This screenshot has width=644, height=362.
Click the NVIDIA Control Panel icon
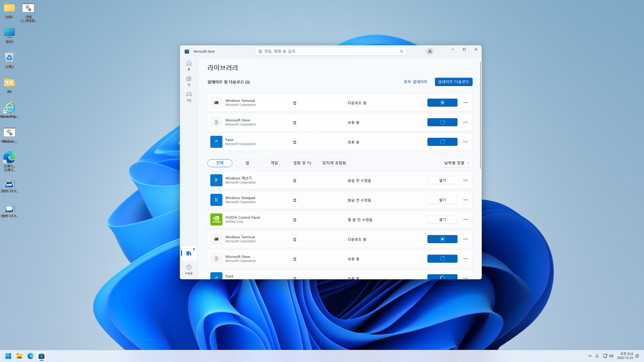coord(216,219)
